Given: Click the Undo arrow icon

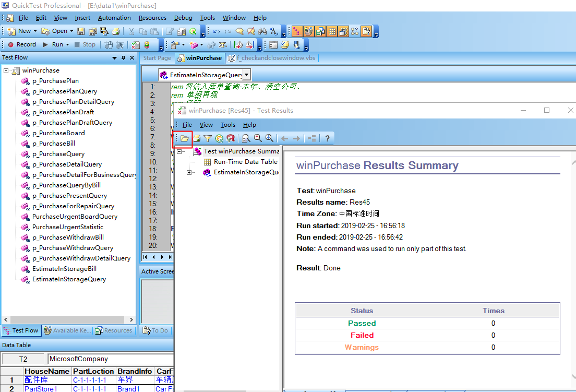Looking at the screenshot, I should click(217, 31).
